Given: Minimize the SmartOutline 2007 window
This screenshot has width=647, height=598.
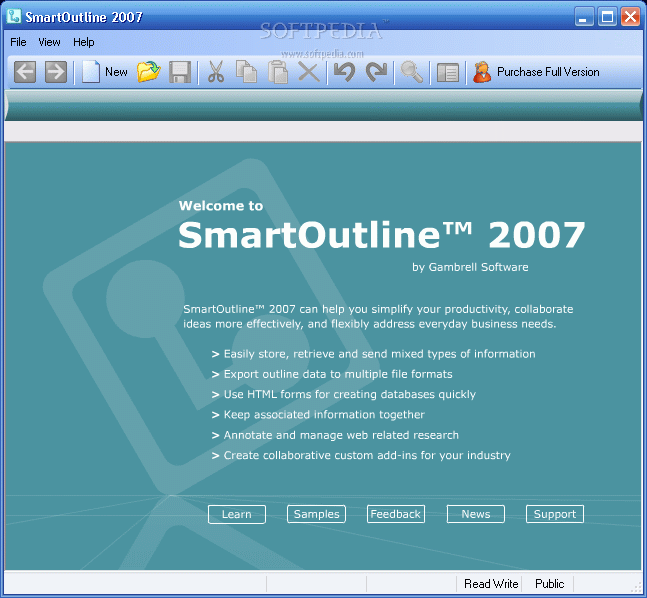Looking at the screenshot, I should tap(584, 17).
